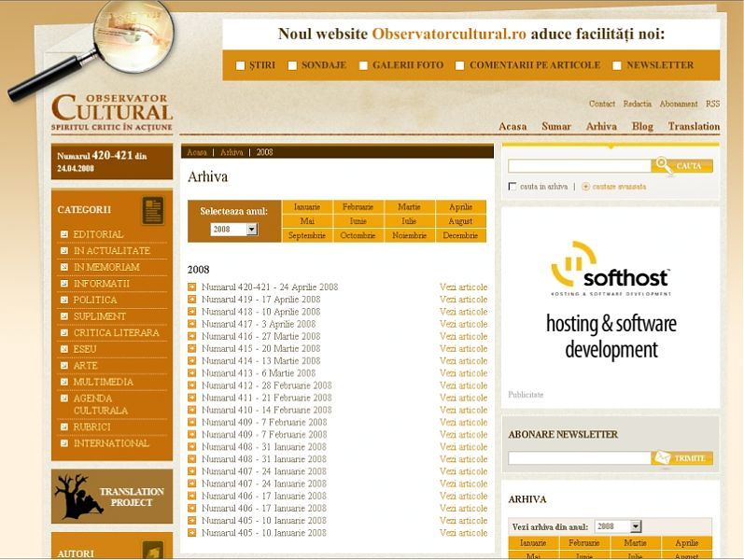Screen dimensions: 744x560
Task: Open the softhost advertisement banner
Action: (x=611, y=301)
